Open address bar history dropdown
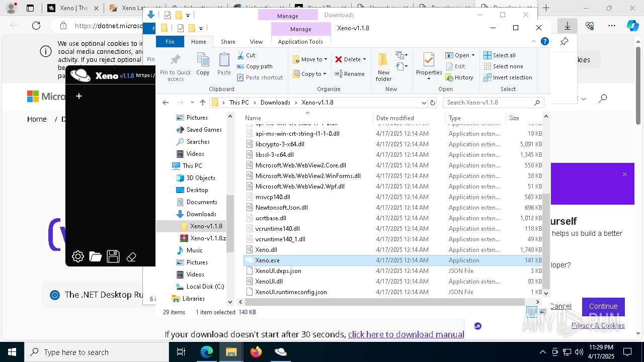The height and width of the screenshot is (362, 644). coord(424,103)
